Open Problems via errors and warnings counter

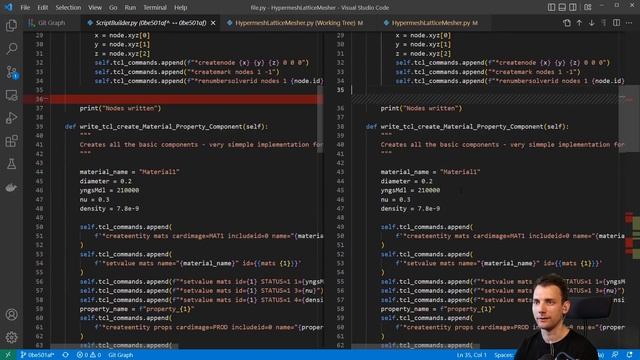click(x=89, y=355)
